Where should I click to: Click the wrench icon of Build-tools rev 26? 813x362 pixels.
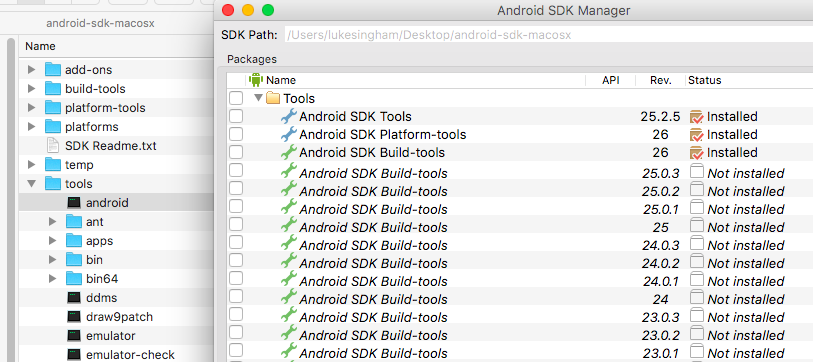point(289,152)
